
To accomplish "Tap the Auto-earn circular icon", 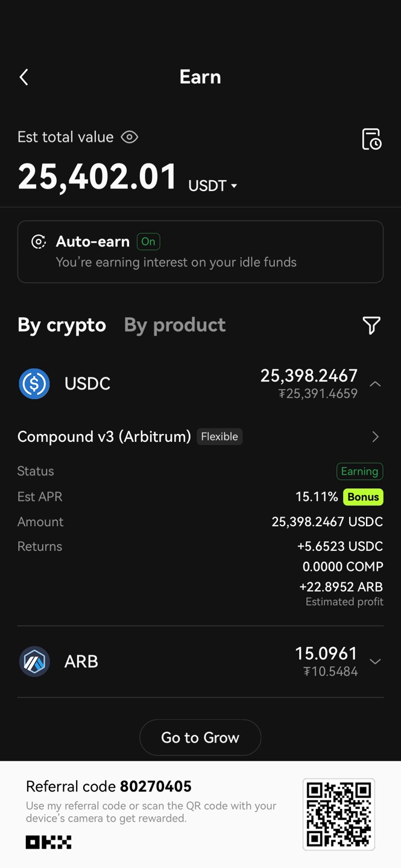I will click(x=39, y=242).
